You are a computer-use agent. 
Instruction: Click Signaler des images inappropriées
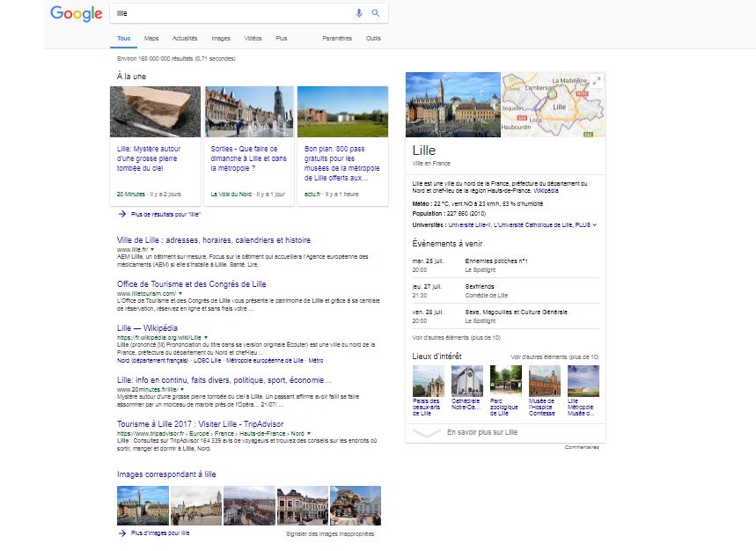(330, 534)
